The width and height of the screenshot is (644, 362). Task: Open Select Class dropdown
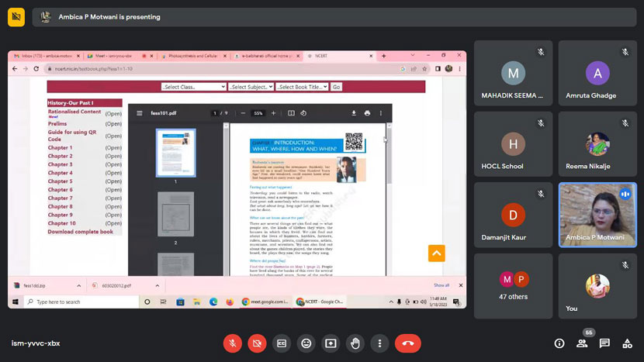pyautogui.click(x=193, y=87)
